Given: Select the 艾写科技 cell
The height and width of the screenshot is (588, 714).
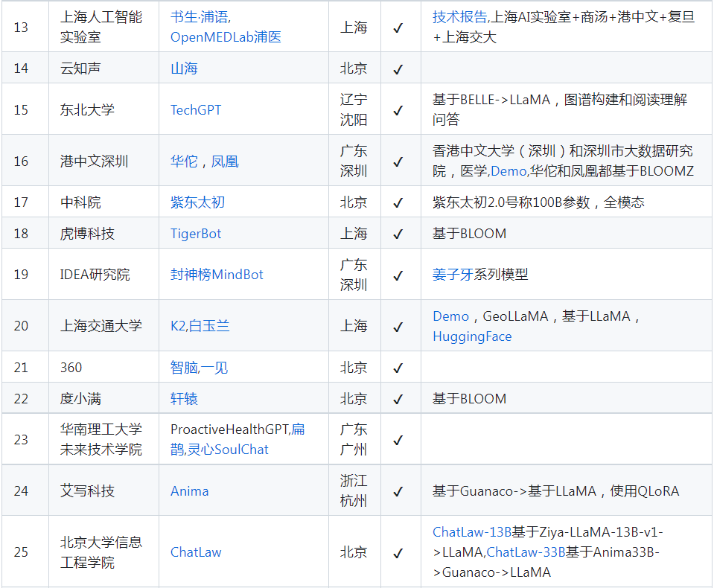Looking at the screenshot, I should click(103, 491).
